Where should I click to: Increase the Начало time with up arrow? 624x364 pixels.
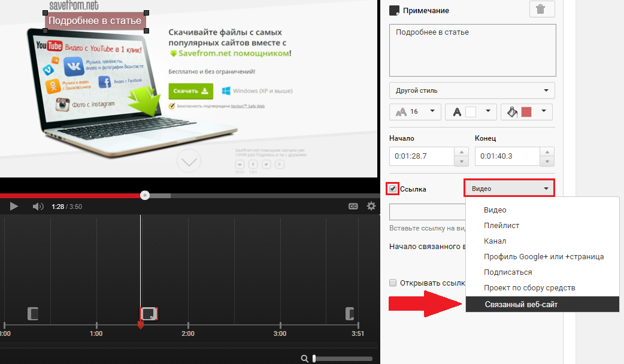point(461,152)
